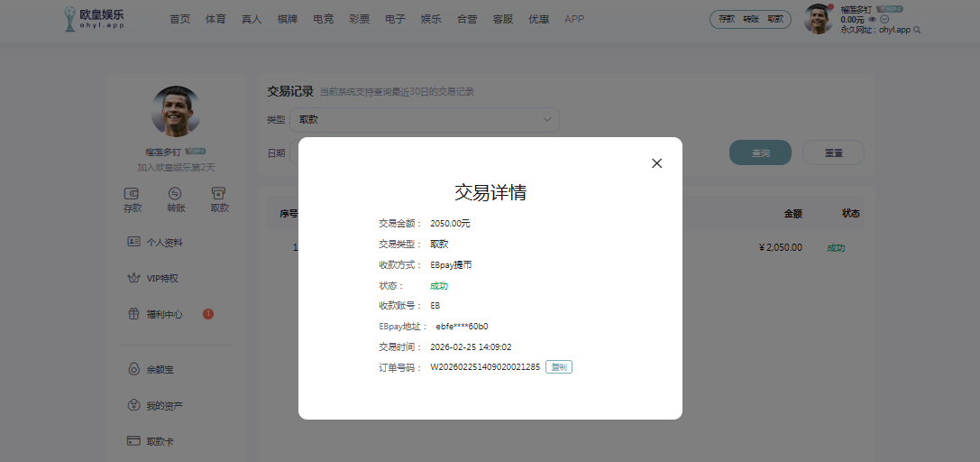The width and height of the screenshot is (980, 462).
Task: Open 我的资产 in the sidebar
Action: (x=164, y=406)
